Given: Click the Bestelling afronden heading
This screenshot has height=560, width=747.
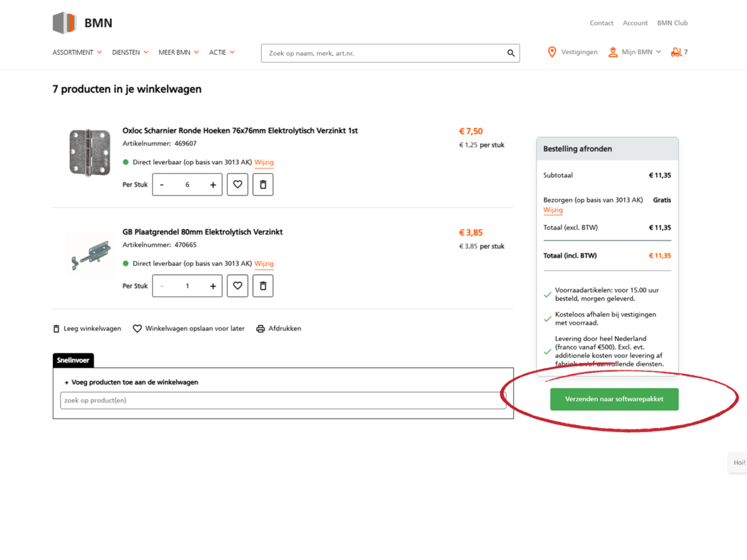Looking at the screenshot, I should pyautogui.click(x=578, y=149).
